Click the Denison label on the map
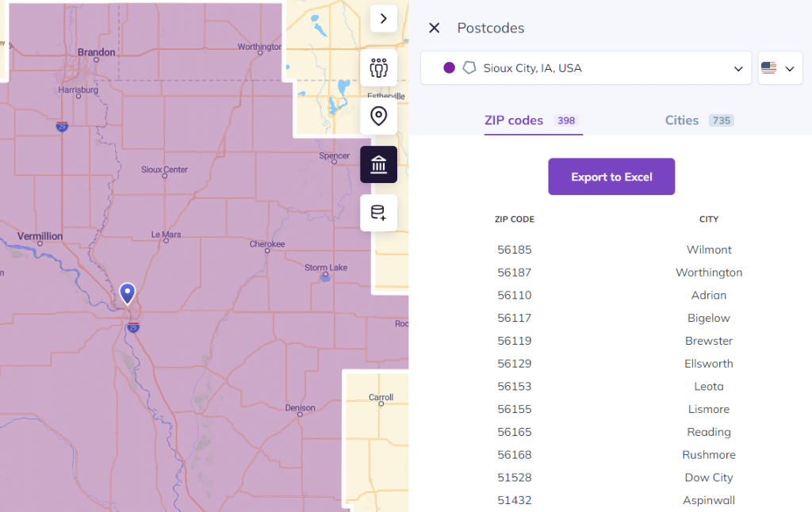Screen dimensions: 812x512 click(300, 408)
